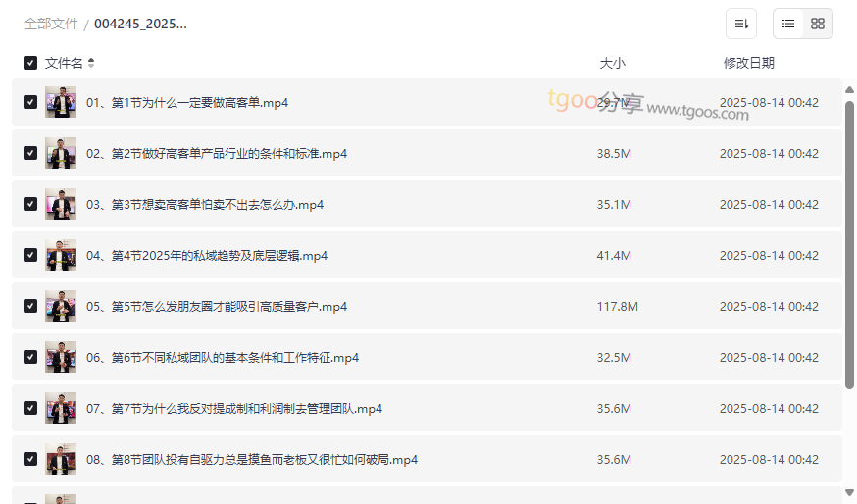Click thumbnail of 06 第6节 video
Screen dimensions: 857x504
[61, 357]
